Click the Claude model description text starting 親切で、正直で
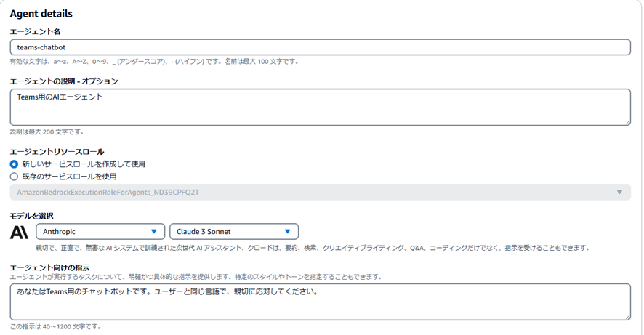 [x=313, y=248]
